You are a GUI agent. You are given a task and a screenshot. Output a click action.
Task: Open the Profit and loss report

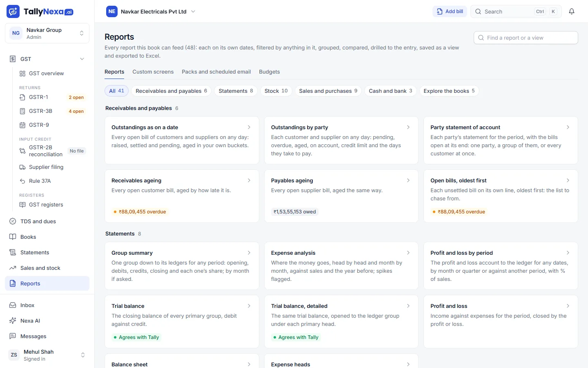click(501, 322)
